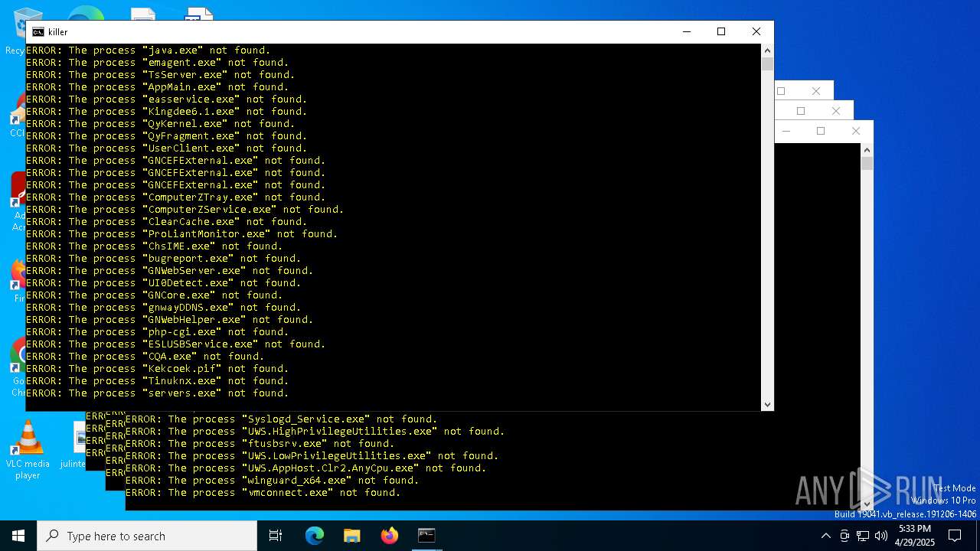Image resolution: width=980 pixels, height=551 pixels.
Task: Minimize the killer console window
Action: coord(686,31)
